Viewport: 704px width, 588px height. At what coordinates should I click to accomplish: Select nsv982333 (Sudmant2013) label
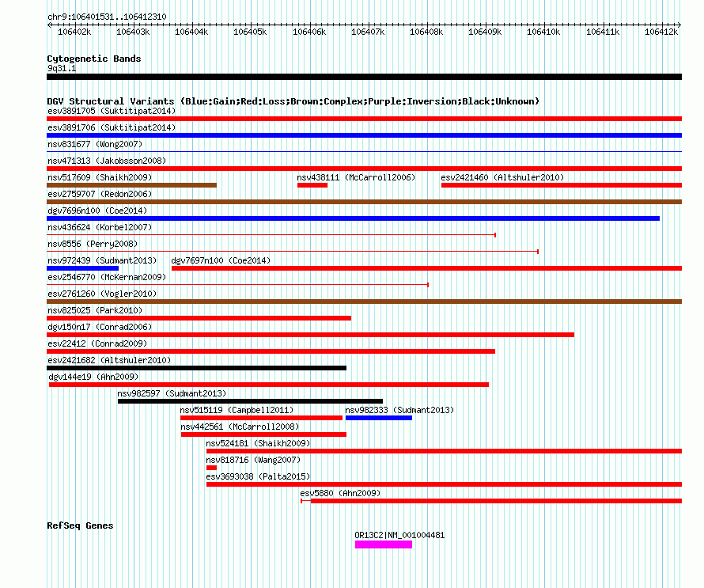(399, 410)
